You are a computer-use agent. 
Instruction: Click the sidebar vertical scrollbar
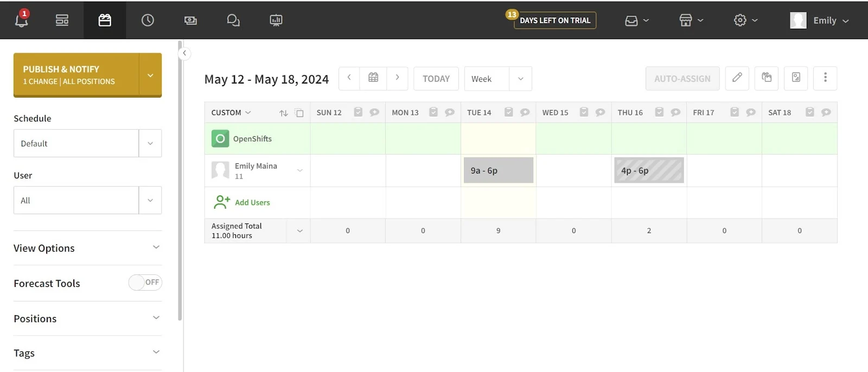[180, 180]
